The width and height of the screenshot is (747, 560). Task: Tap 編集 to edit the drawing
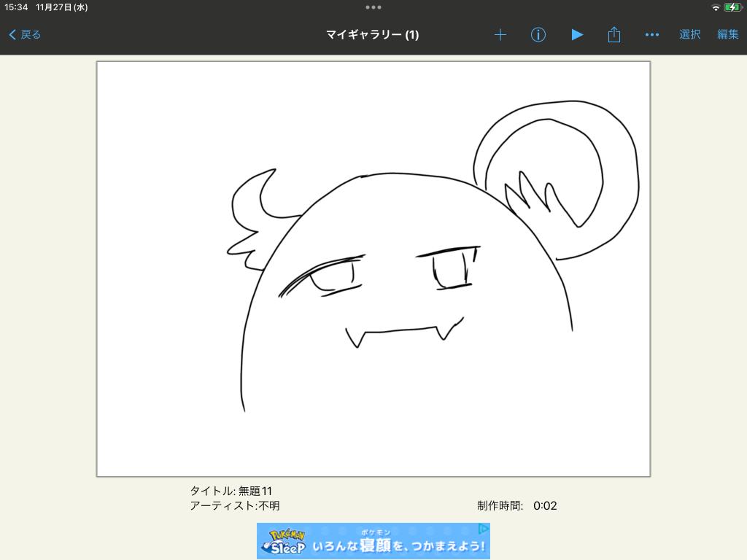(727, 34)
